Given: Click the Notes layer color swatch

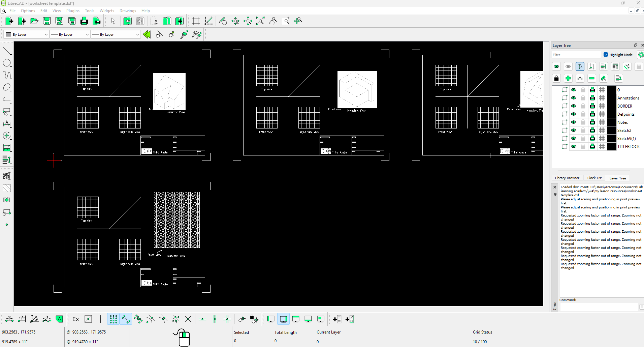Looking at the screenshot, I should pos(611,122).
